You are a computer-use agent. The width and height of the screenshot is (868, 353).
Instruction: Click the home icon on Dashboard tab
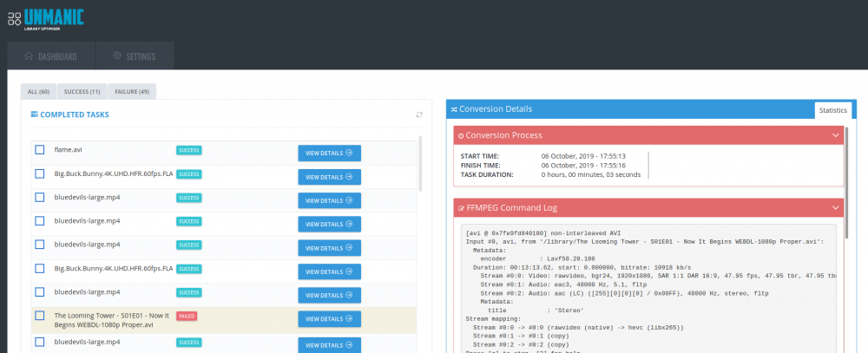point(30,56)
